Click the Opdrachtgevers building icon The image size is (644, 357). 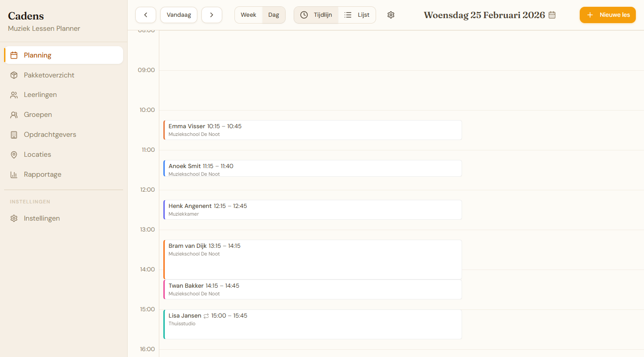[x=14, y=135]
